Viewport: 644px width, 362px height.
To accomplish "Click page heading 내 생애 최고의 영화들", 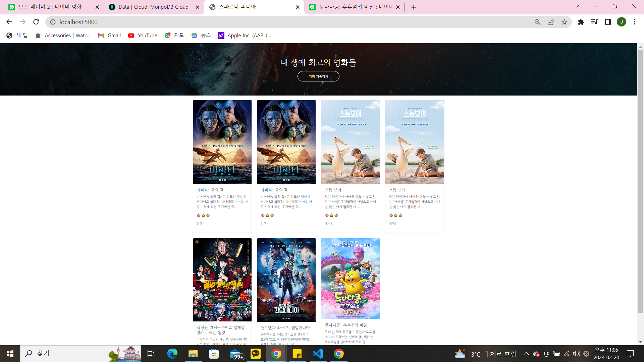I will (318, 62).
